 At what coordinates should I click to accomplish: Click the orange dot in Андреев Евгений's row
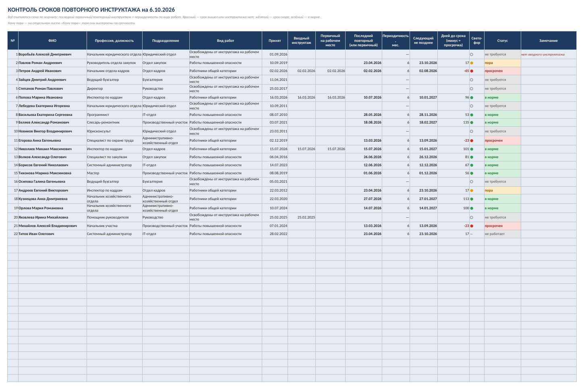click(x=472, y=190)
